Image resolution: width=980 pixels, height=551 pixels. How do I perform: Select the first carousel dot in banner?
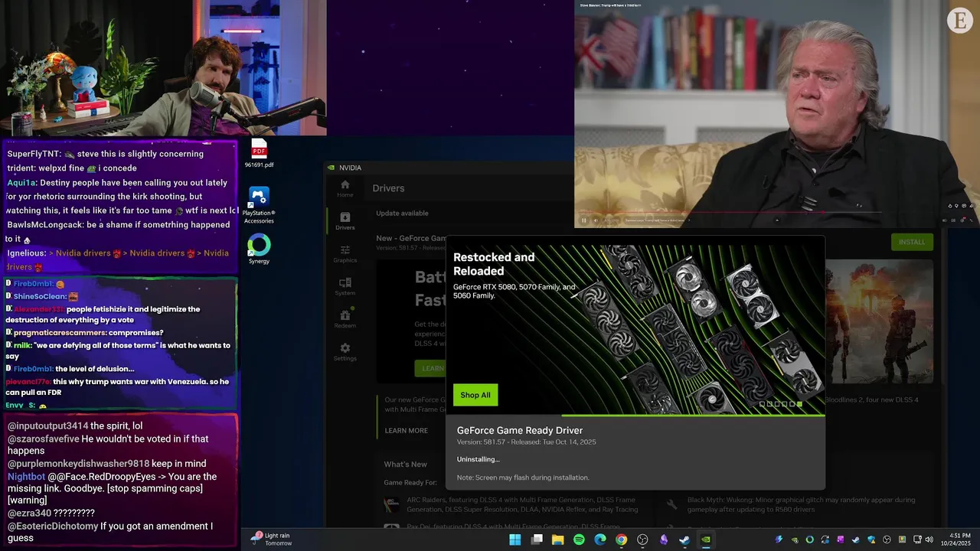click(762, 404)
